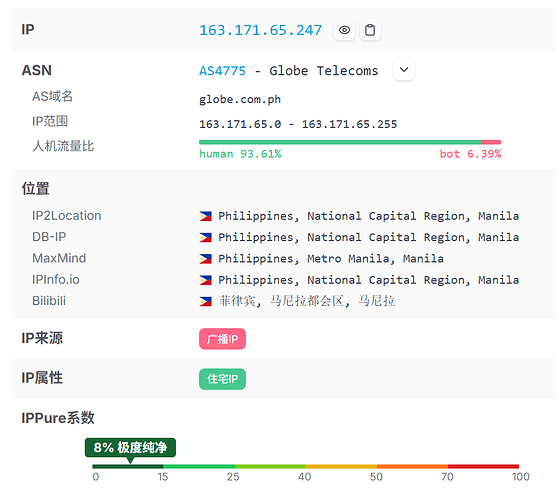Click the DB-IP provider label

(x=49, y=237)
